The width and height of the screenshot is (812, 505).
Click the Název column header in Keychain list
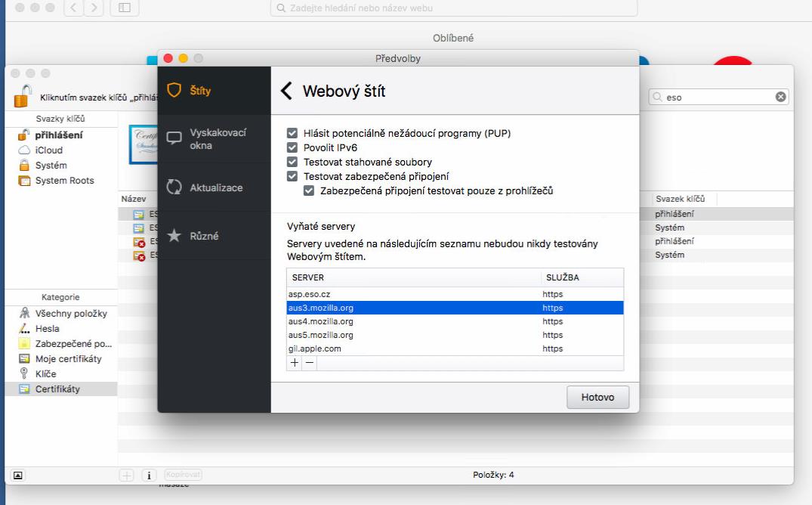point(134,199)
